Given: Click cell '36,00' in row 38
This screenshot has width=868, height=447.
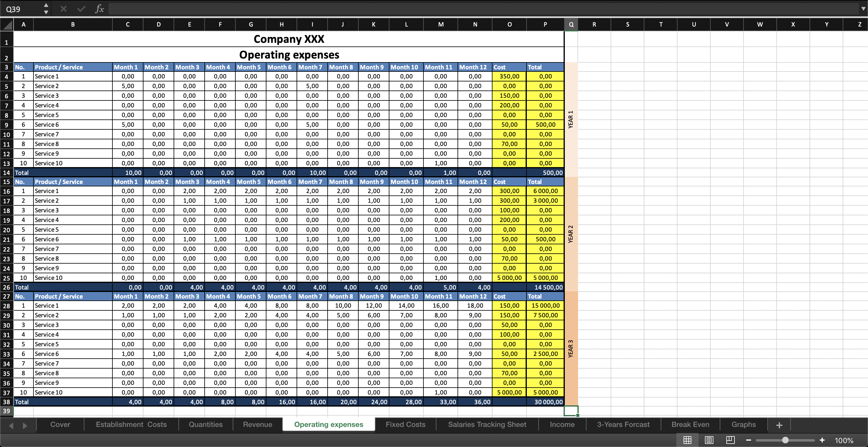Looking at the screenshot, I should [475, 402].
